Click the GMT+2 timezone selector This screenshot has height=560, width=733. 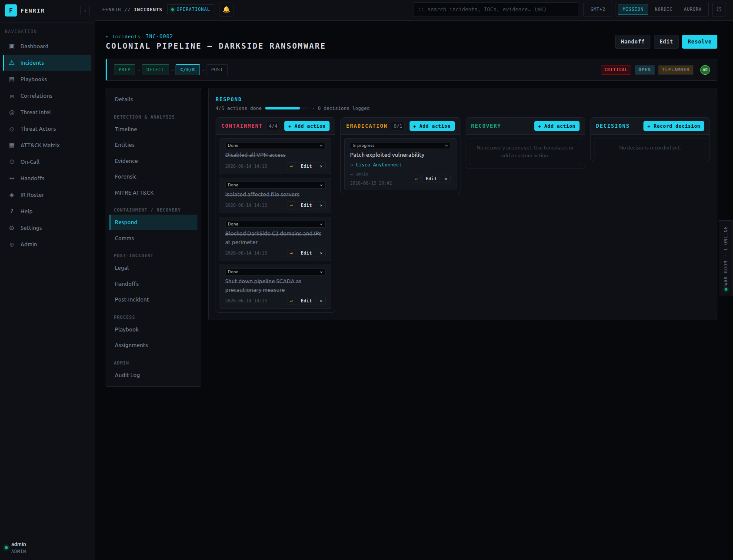pyautogui.click(x=598, y=10)
